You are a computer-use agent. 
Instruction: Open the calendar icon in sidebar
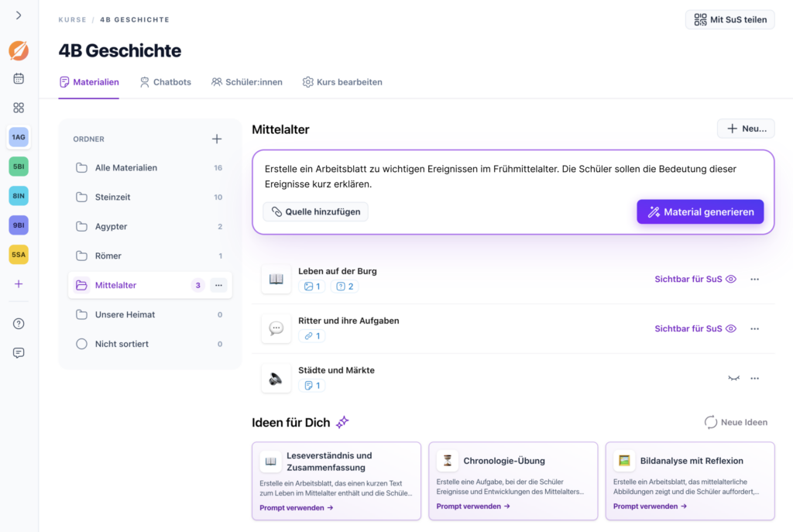[x=19, y=78]
